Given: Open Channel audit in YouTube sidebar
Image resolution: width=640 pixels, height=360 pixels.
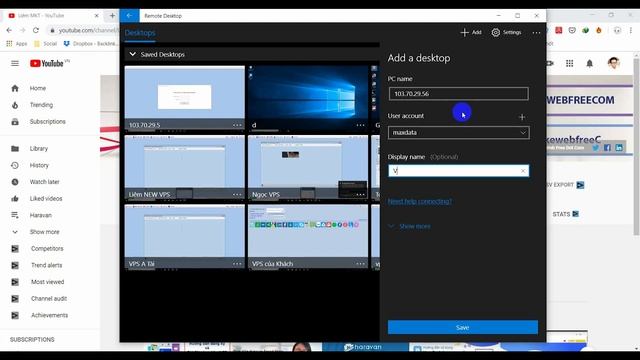Looking at the screenshot, I should [x=50, y=299].
